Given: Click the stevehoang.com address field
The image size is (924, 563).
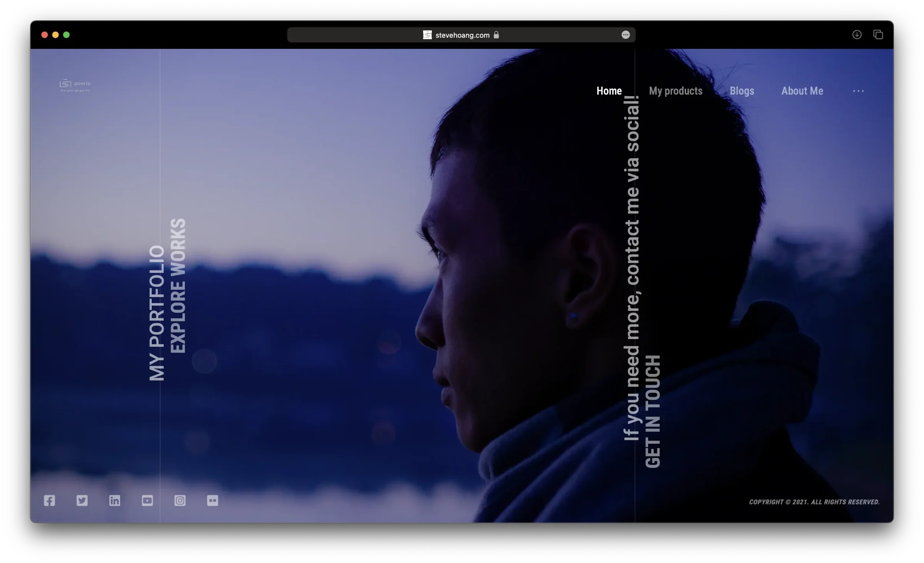Looking at the screenshot, I should coord(462,35).
